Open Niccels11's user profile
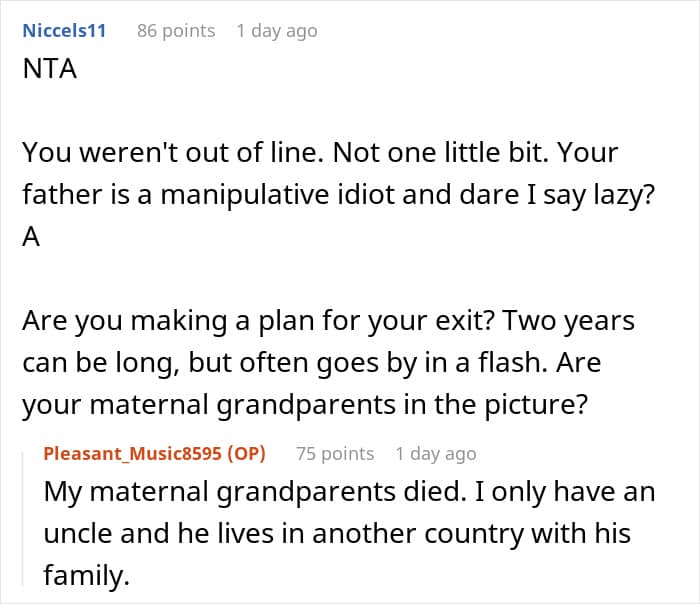Image resolution: width=700 pixels, height=604 pixels. (x=64, y=31)
